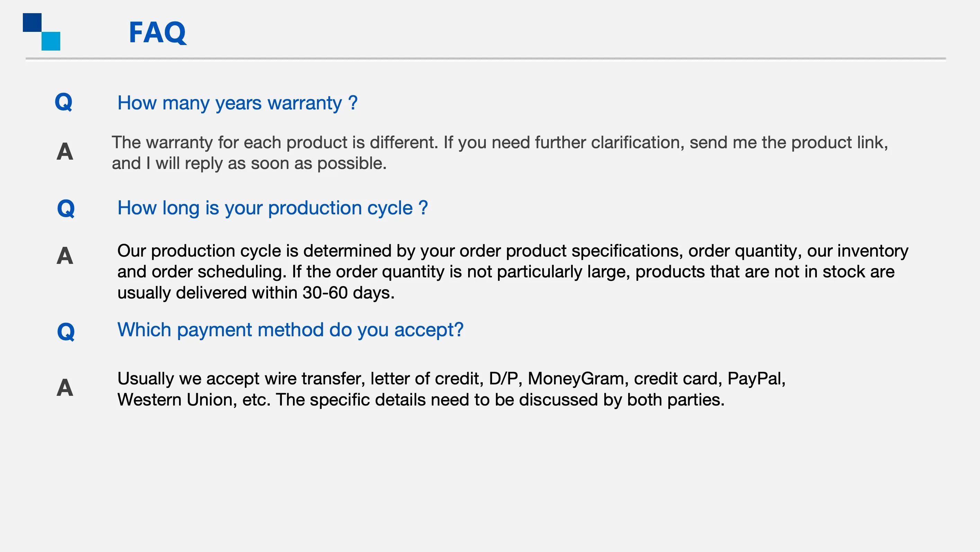
Task: Click the dark blue square logo
Action: click(x=32, y=23)
